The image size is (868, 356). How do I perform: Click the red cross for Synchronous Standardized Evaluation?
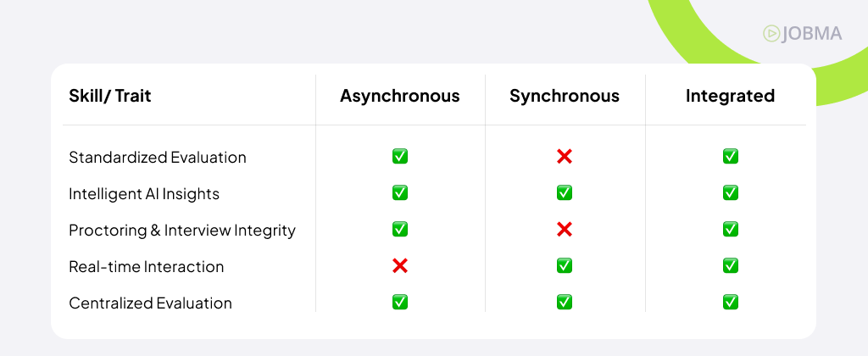(565, 157)
